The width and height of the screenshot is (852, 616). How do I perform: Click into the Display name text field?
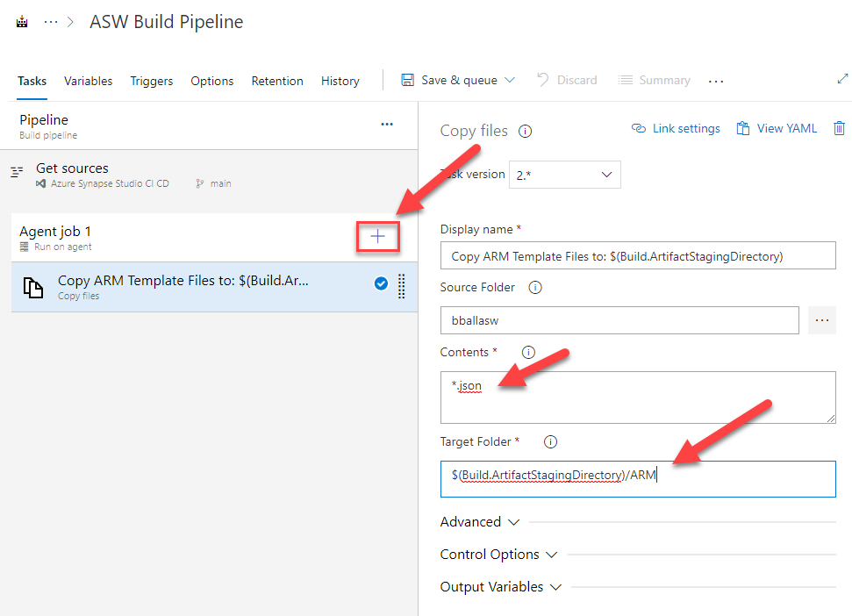pos(638,256)
